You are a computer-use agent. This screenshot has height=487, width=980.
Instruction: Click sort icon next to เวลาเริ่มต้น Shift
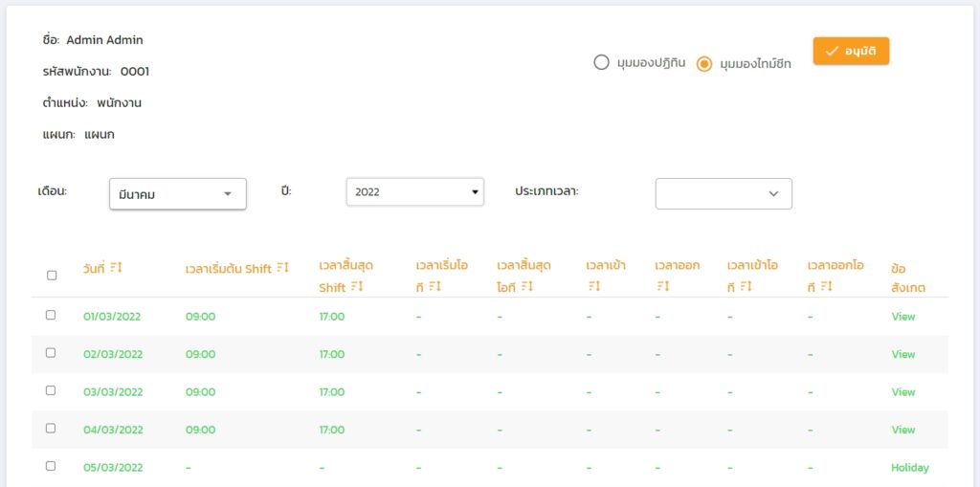(x=282, y=268)
